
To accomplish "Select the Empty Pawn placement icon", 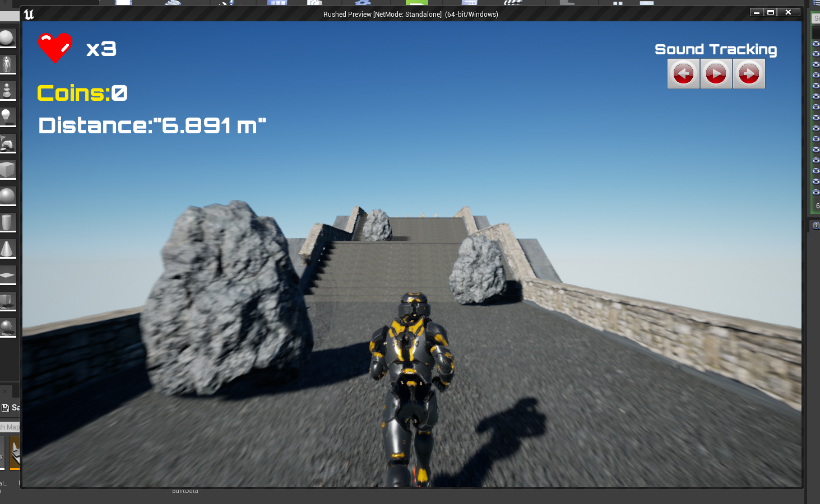I will pyautogui.click(x=7, y=91).
